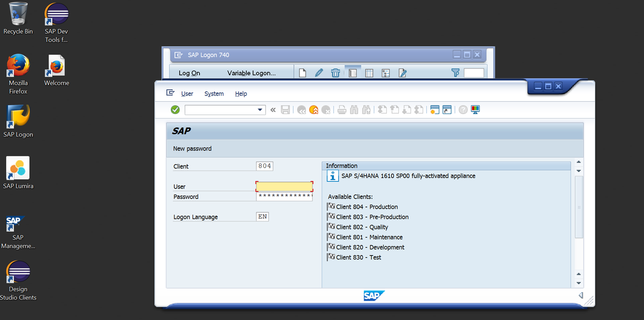Open SAP Logon 740 window control menu icon
Viewport: 644px width, 320px height.
click(x=178, y=55)
